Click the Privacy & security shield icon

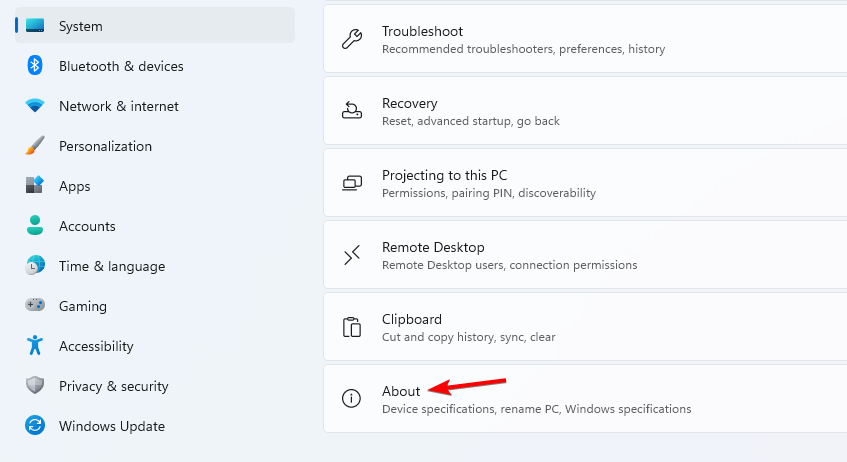click(35, 385)
